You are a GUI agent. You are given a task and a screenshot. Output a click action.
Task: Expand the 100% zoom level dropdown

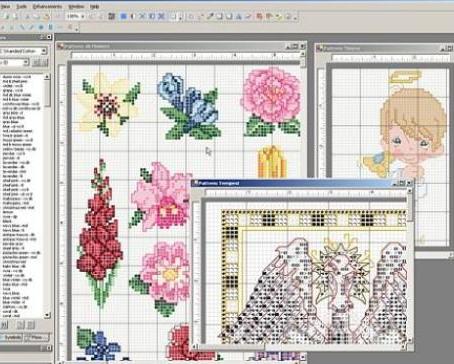tap(83, 16)
